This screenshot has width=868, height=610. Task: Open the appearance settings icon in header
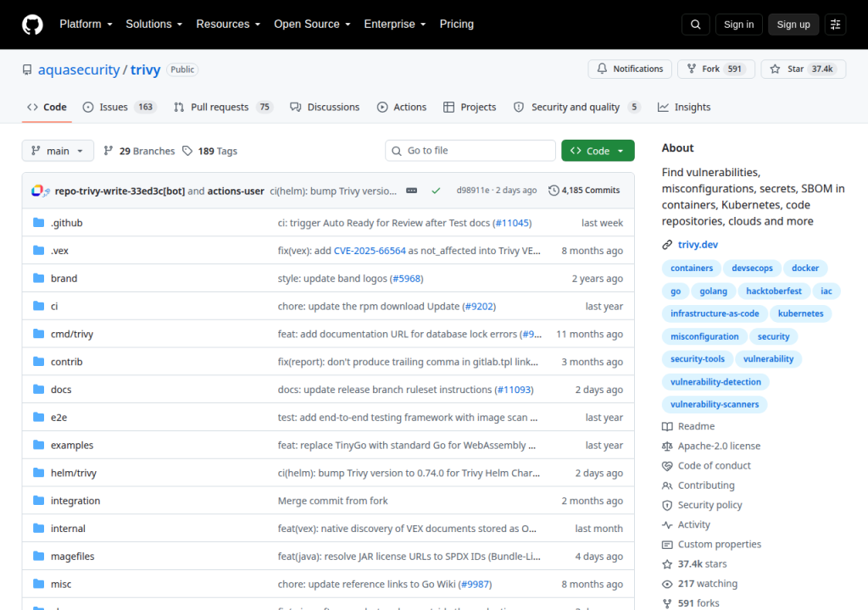[x=835, y=25]
